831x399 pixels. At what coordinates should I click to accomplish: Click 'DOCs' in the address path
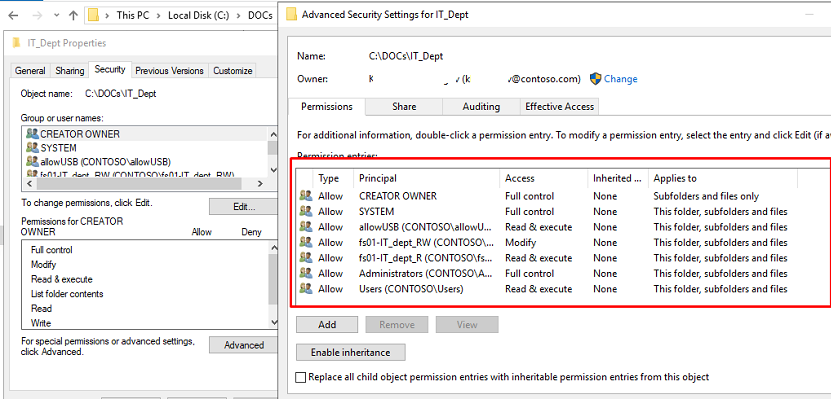[260, 15]
